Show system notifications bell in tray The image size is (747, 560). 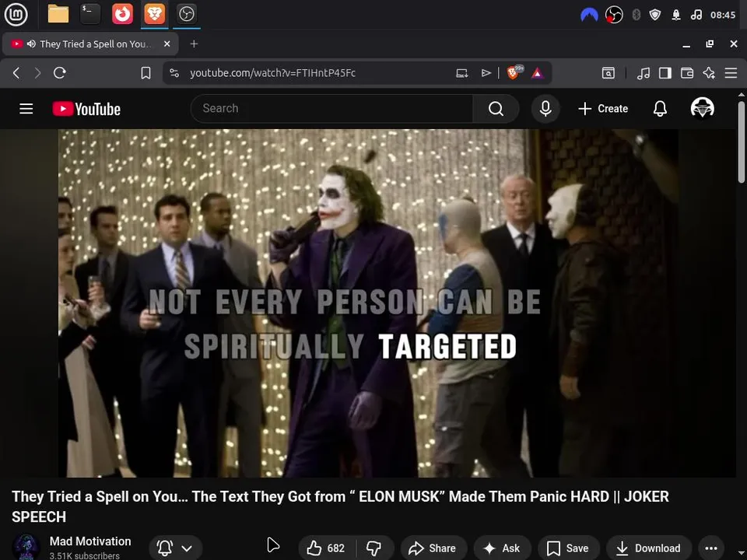pos(676,16)
